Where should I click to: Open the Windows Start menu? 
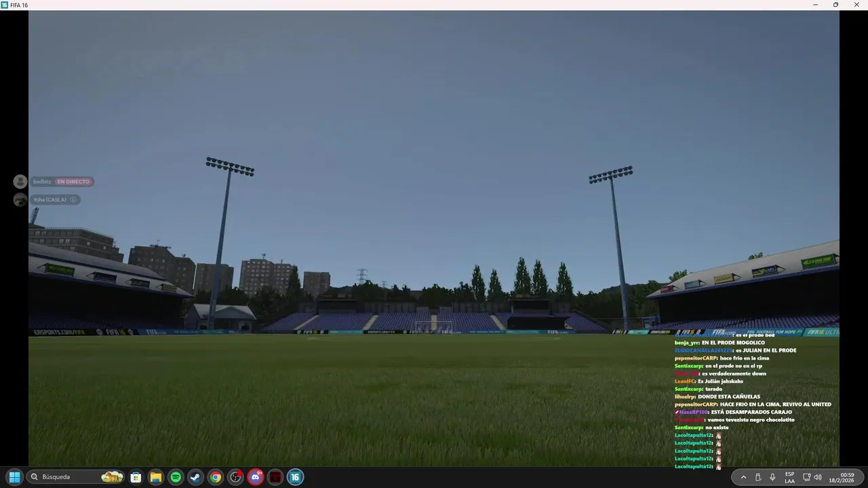(14, 477)
